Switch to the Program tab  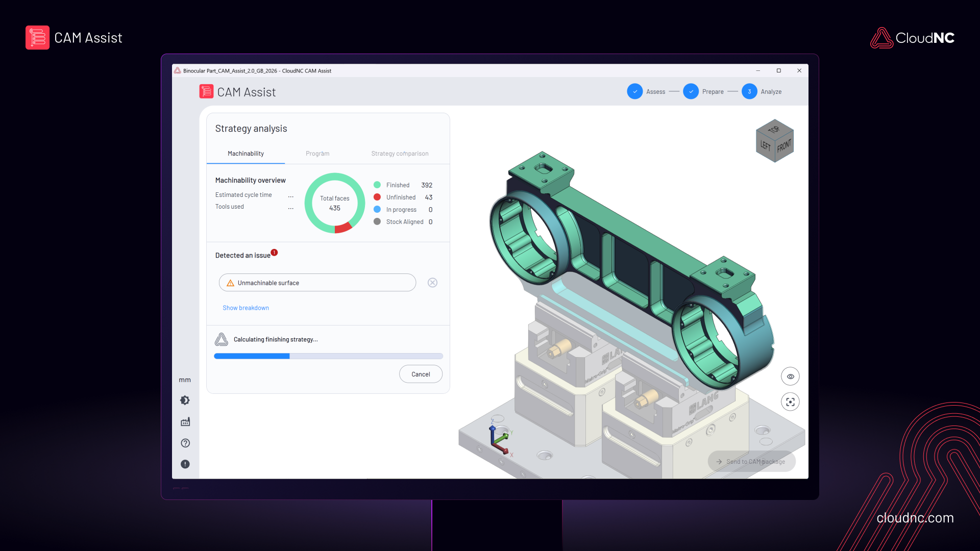(317, 154)
